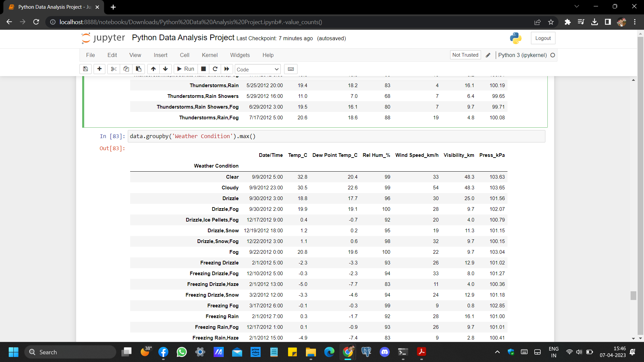Move selected cell down
The width and height of the screenshot is (644, 362).
coord(165,69)
